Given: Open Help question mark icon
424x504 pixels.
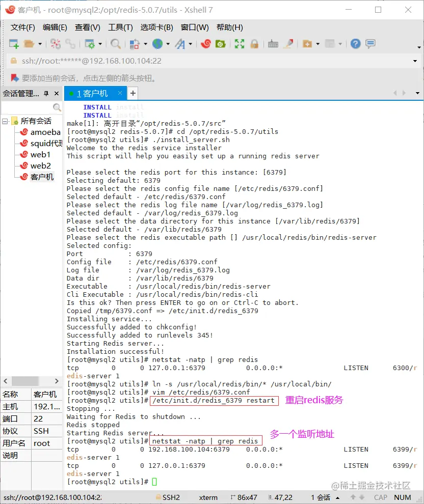Looking at the screenshot, I should click(356, 44).
